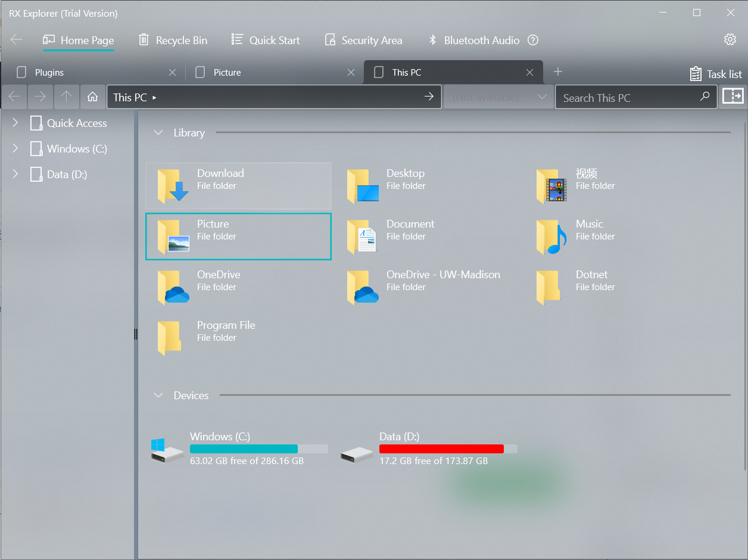Click the breadcrumb arrow after This PC
Viewport: 748px width, 560px height.
coord(155,97)
